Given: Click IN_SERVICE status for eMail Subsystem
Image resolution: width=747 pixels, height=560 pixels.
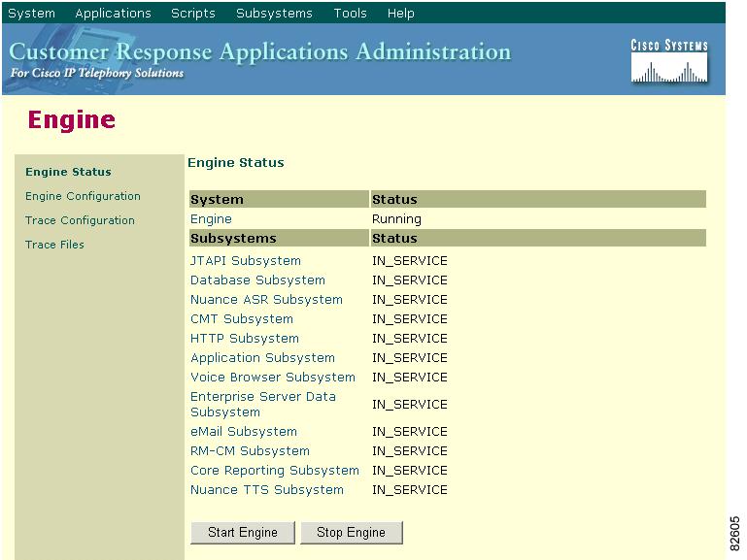Looking at the screenshot, I should tap(409, 432).
